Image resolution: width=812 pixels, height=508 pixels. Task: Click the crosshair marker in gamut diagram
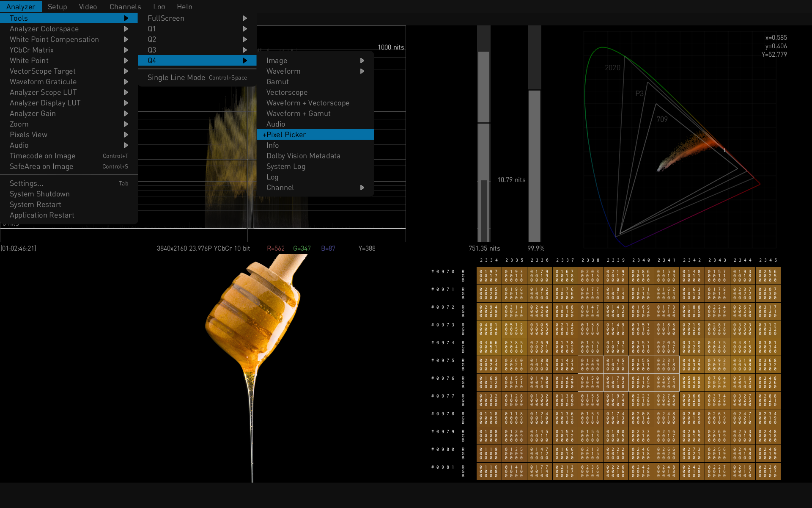tap(724, 150)
